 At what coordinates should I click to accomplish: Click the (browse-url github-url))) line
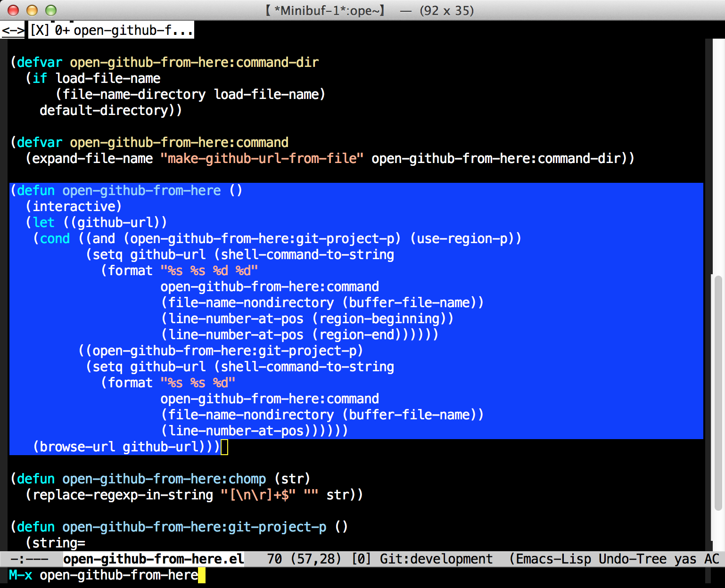126,447
